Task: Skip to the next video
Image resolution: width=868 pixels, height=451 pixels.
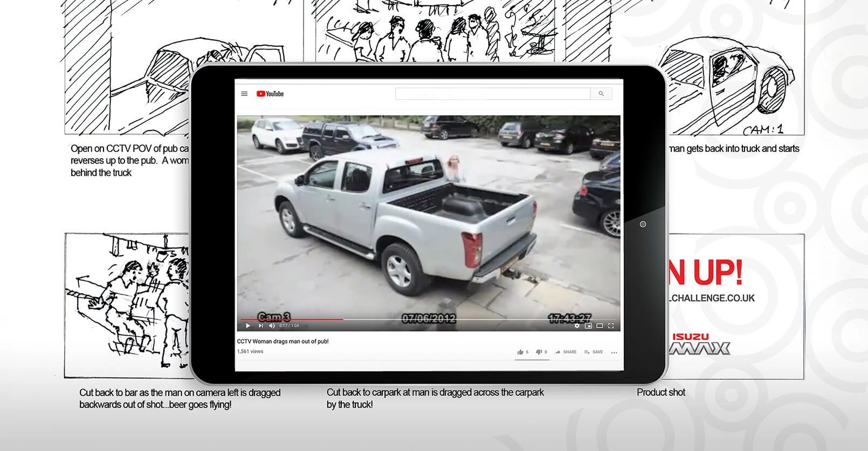Action: [x=260, y=325]
